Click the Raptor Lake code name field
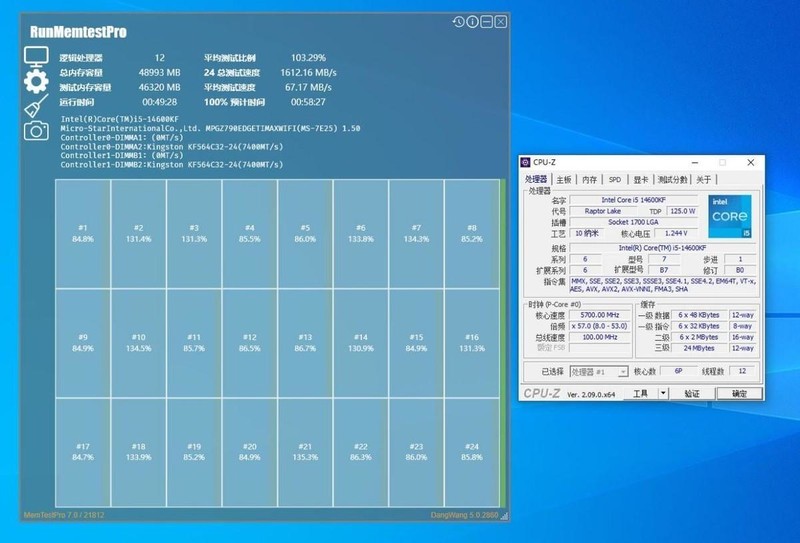Viewport: 800px width, 543px height. pyautogui.click(x=603, y=211)
